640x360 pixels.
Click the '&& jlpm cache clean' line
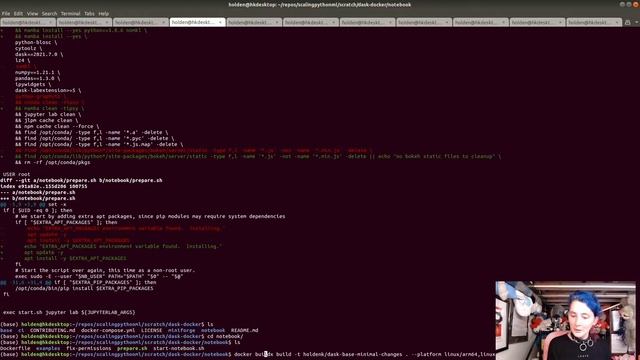[x=47, y=120]
